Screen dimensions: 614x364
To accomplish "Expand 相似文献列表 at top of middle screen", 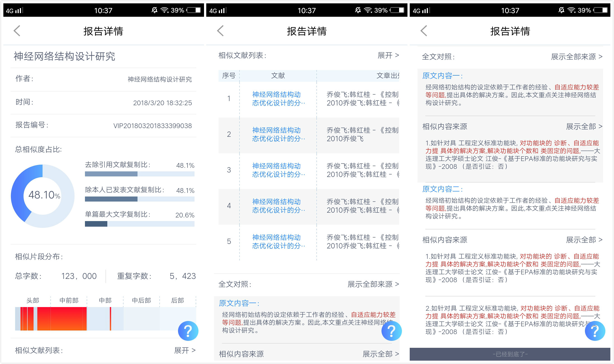I will (x=388, y=55).
